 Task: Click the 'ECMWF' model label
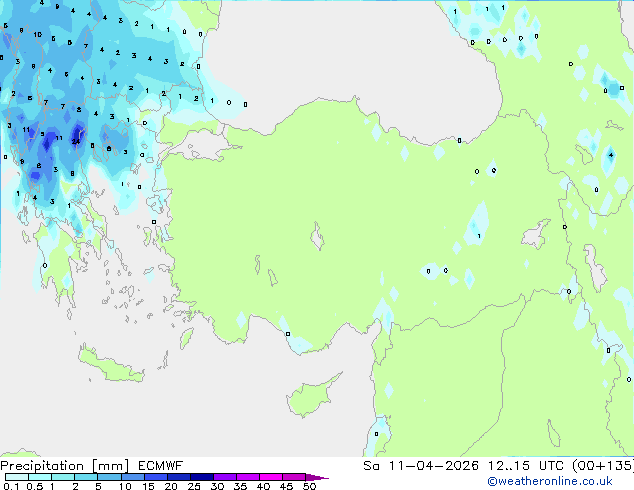(x=161, y=466)
